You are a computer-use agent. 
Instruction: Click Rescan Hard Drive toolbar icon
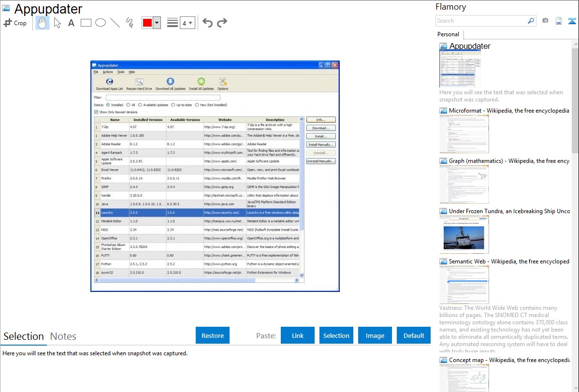pos(139,84)
